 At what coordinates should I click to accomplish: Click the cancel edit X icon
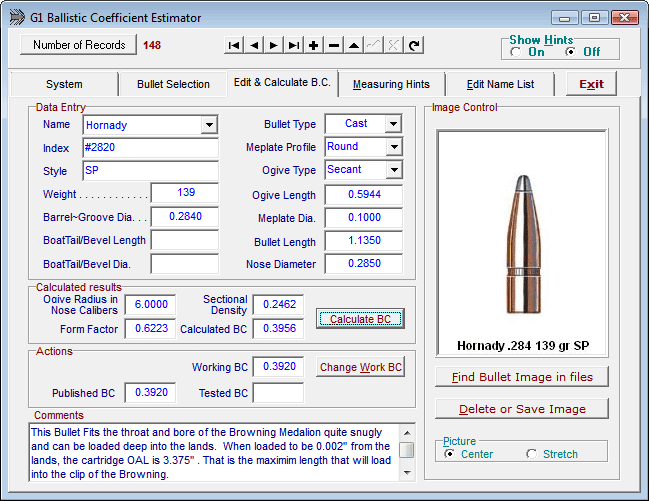tap(393, 45)
